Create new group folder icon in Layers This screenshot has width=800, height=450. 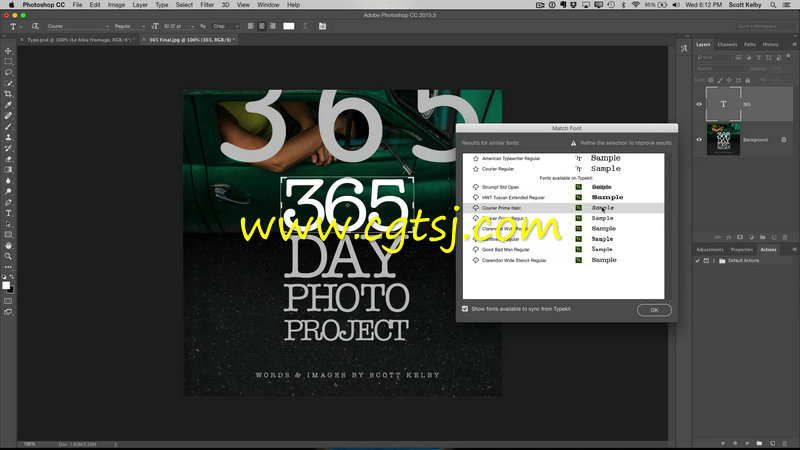click(x=762, y=237)
